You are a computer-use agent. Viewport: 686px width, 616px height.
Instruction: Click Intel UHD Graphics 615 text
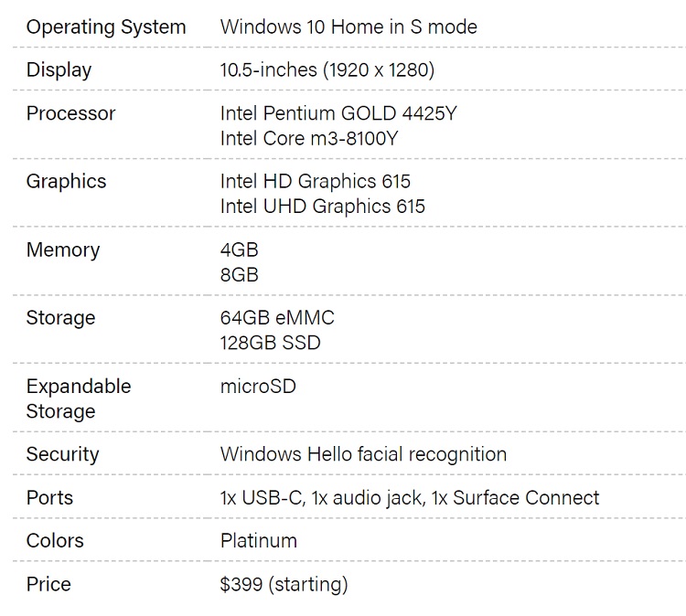click(323, 207)
